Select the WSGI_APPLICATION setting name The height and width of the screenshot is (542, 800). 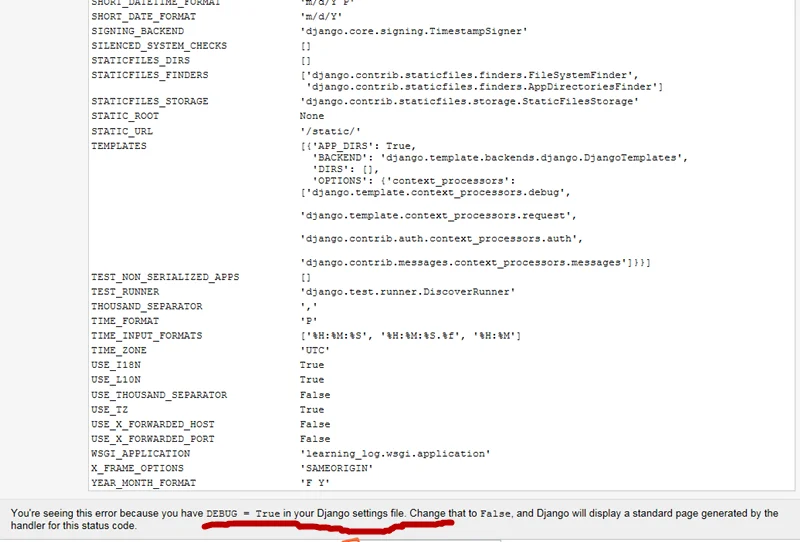click(140, 454)
